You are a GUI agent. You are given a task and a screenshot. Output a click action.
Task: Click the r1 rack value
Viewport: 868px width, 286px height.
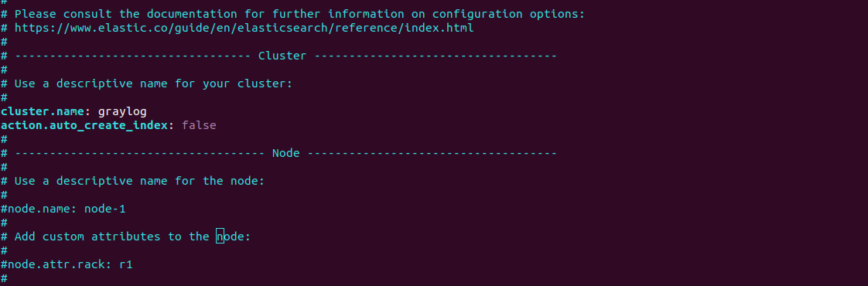click(125, 264)
